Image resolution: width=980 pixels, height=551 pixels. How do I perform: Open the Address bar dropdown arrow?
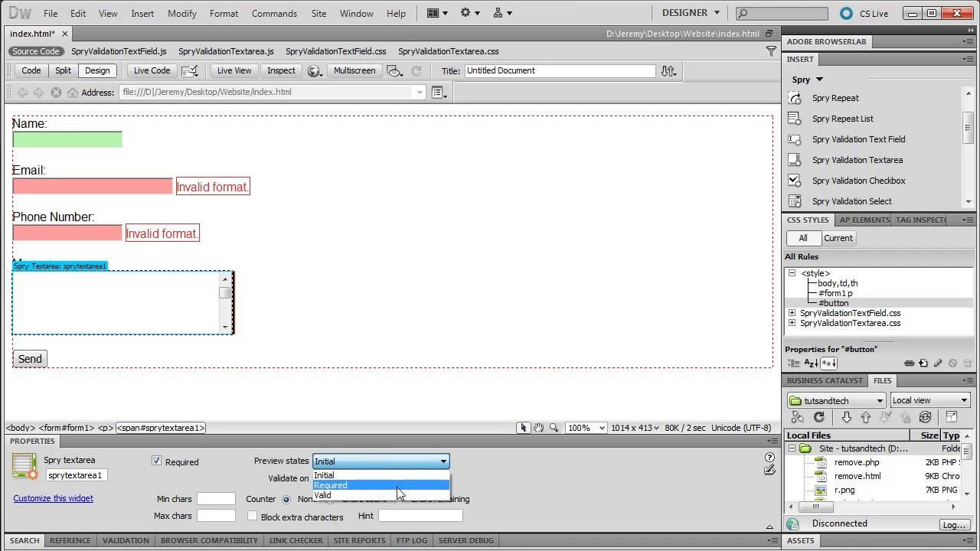(419, 92)
